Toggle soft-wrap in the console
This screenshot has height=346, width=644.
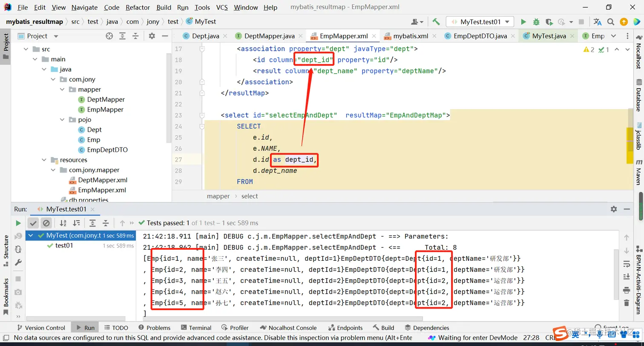626,264
